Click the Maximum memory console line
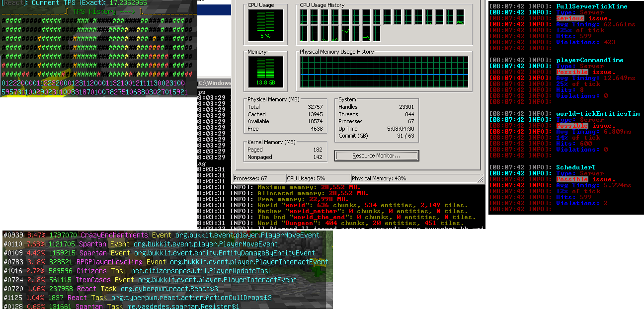644x312 pixels. click(x=313, y=187)
